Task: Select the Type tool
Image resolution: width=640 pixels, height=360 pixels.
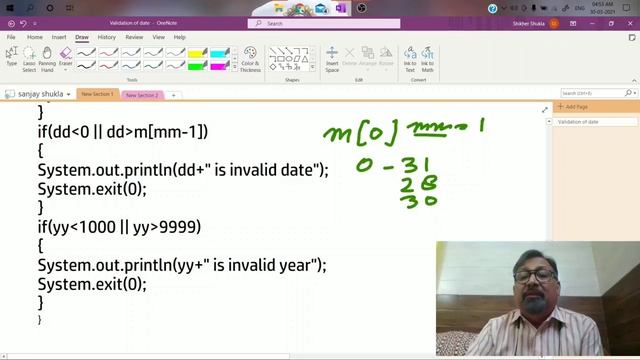Action: pyautogui.click(x=11, y=56)
